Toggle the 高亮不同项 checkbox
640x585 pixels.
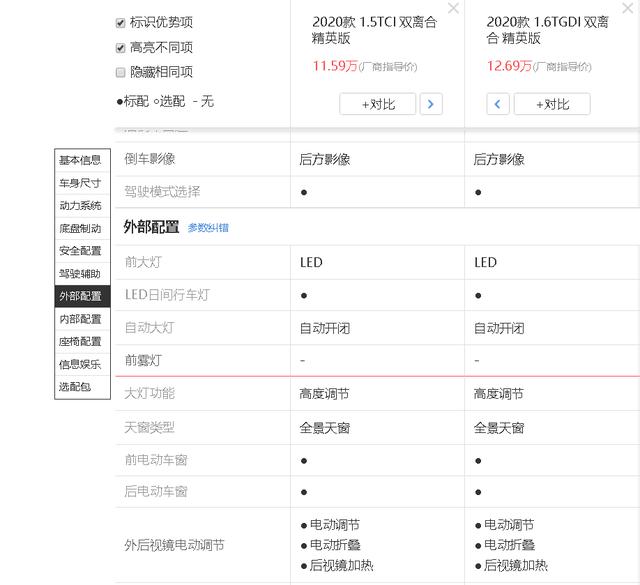(120, 48)
